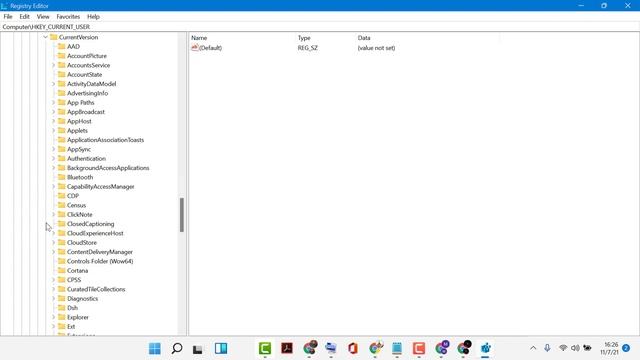The image size is (640, 360).
Task: Select the CloudExperienceHost key
Action: [x=95, y=233]
